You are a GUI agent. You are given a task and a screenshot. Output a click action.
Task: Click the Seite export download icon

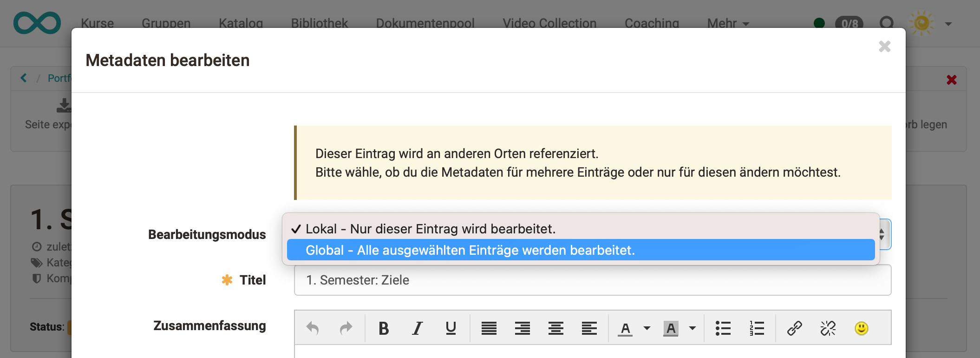click(64, 106)
